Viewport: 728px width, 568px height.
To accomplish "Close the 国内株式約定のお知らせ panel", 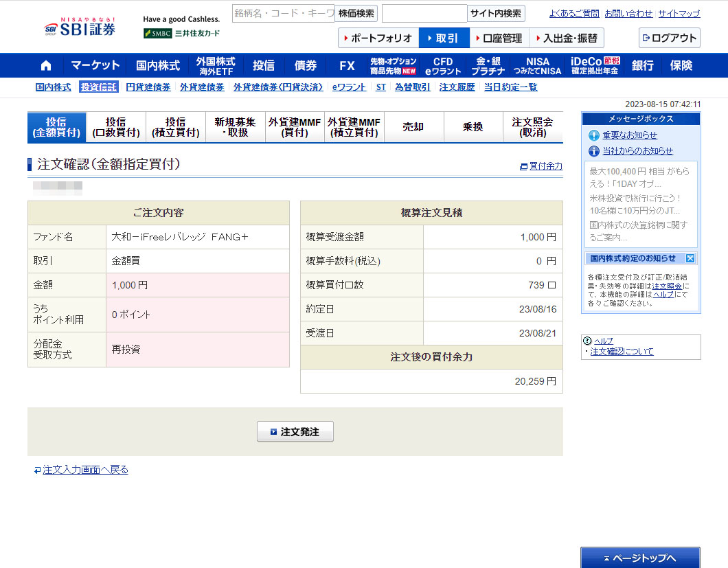I will point(690,258).
